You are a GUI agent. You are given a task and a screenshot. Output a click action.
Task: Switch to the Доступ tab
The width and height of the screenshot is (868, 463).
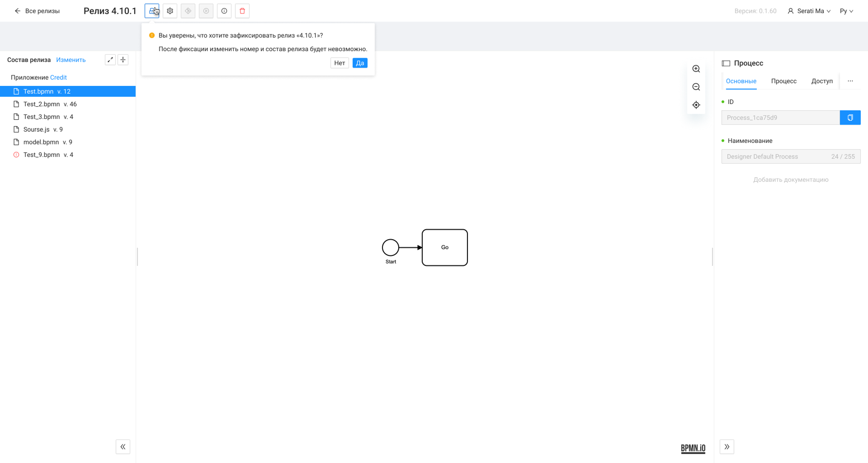point(822,81)
